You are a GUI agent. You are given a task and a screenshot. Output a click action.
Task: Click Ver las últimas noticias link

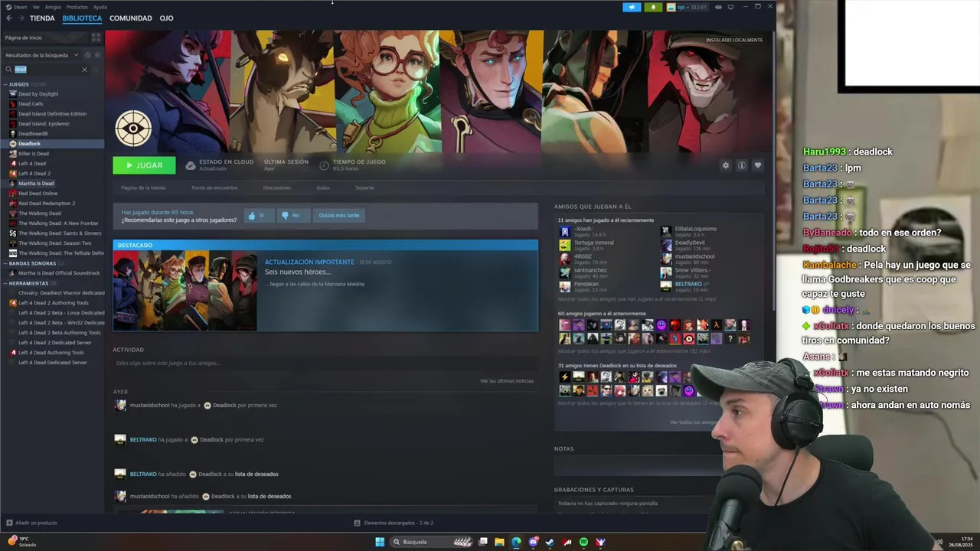pos(507,381)
